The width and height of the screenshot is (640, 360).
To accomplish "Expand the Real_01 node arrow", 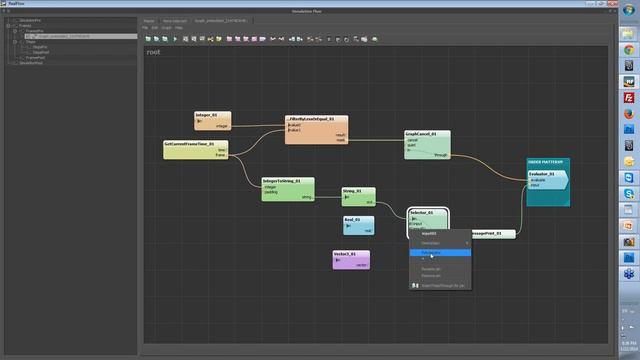I will [x=348, y=225].
